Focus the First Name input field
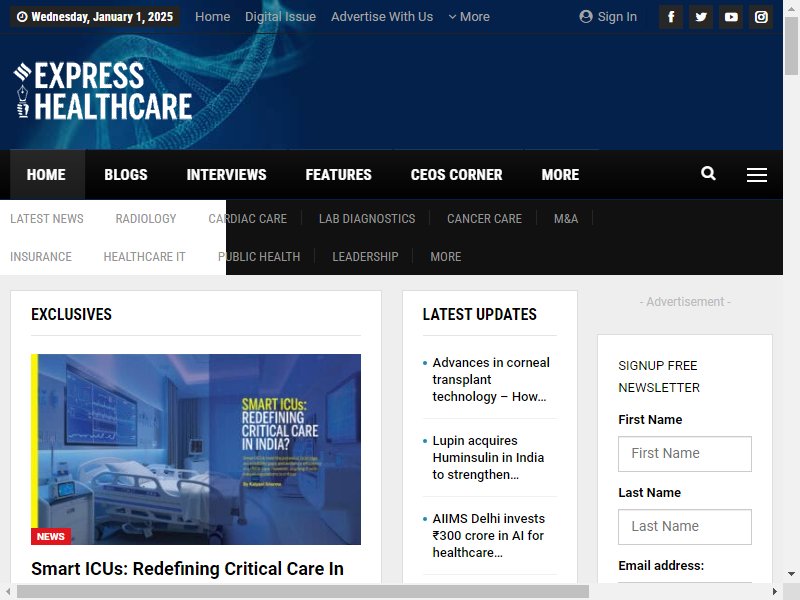The width and height of the screenshot is (800, 600). 685,454
